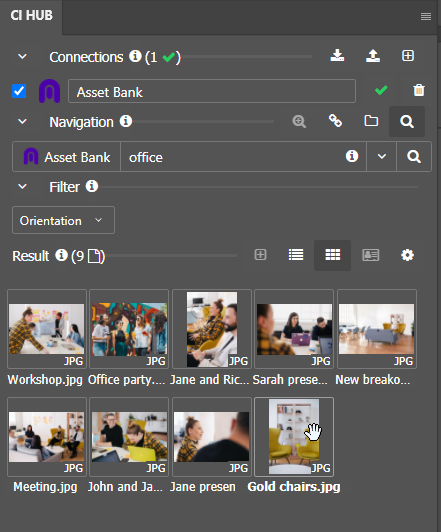Image resolution: width=441 pixels, height=532 pixels.
Task: Click the link icon in Navigation row
Action: [x=335, y=121]
